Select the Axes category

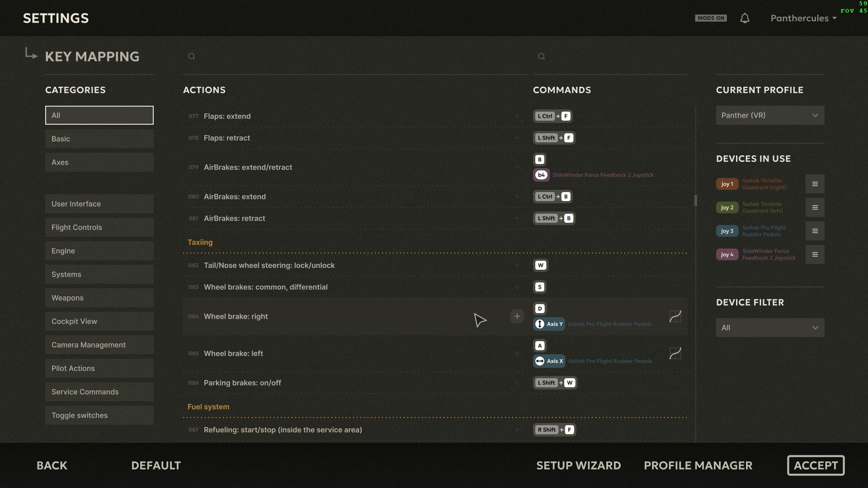[99, 162]
